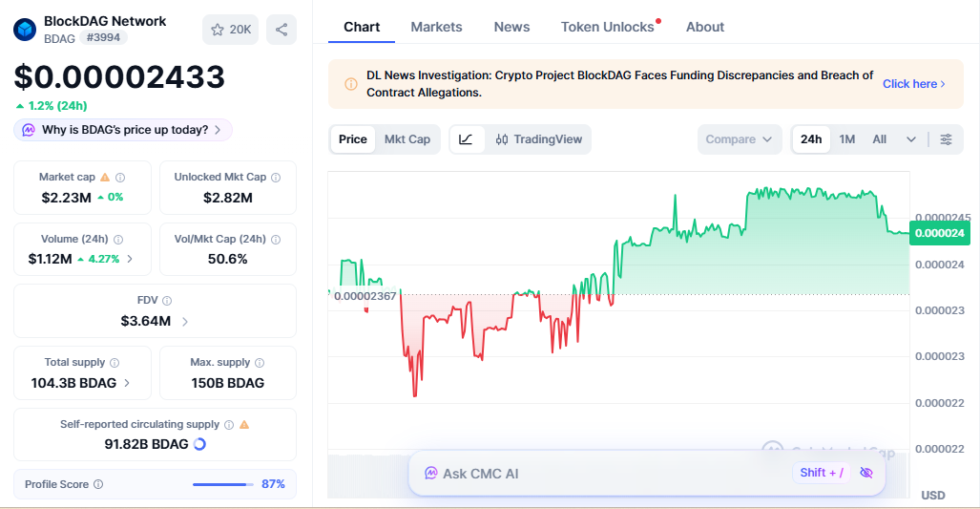Expand more time range options chevron

911,139
